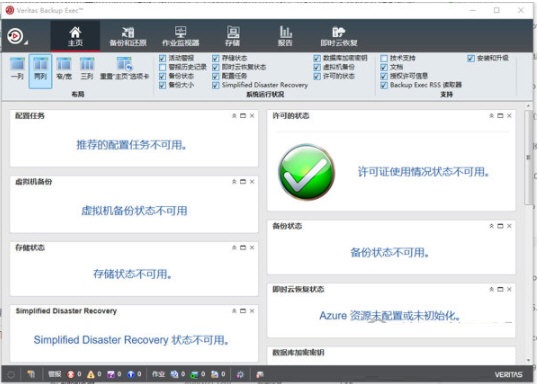Click the first job count icon after 作业
Screen dimensions: 538x384
175,374
